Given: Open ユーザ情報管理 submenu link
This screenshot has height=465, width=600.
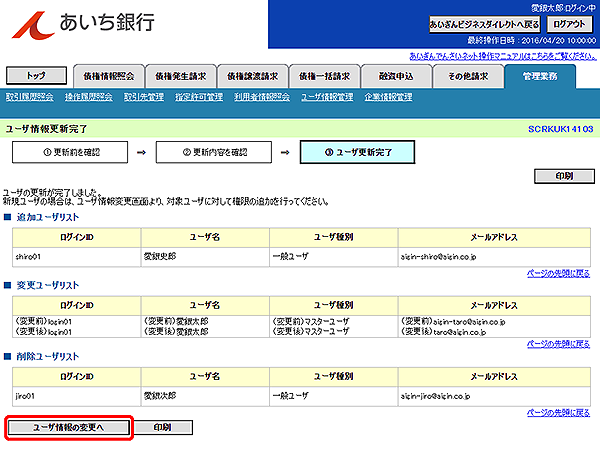Looking at the screenshot, I should tap(327, 97).
